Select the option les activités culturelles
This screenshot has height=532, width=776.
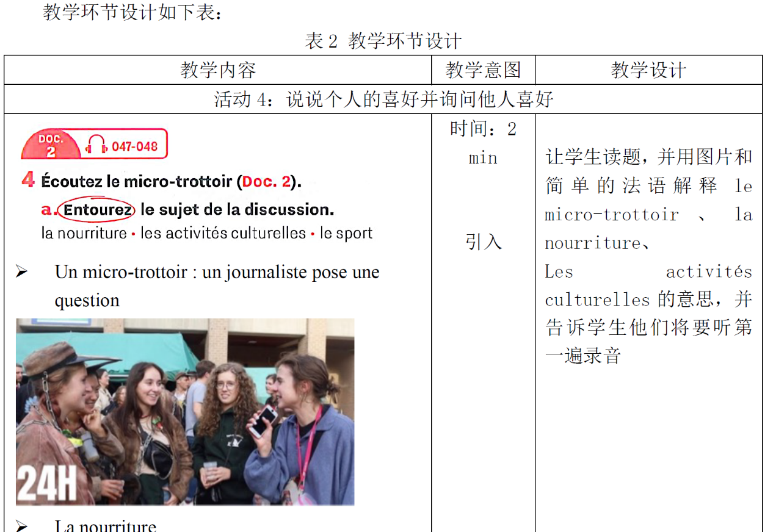point(223,233)
